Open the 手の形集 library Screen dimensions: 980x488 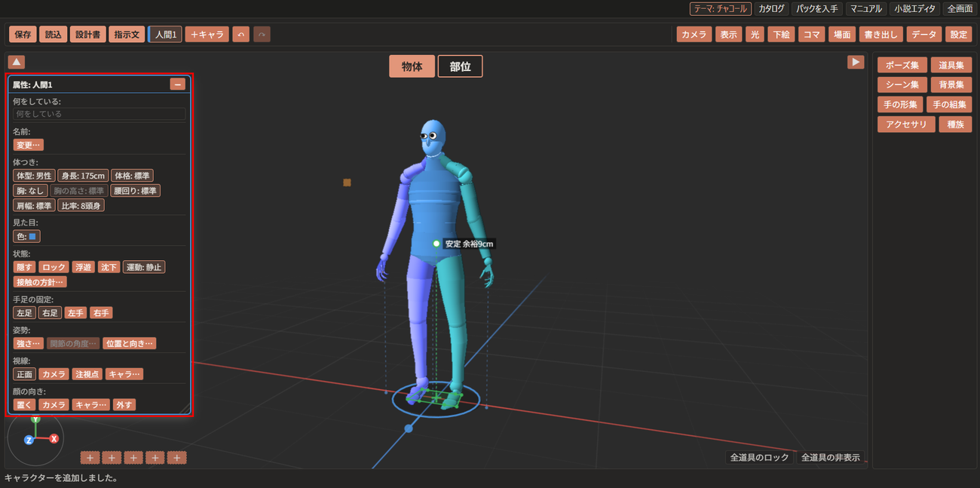(x=900, y=105)
